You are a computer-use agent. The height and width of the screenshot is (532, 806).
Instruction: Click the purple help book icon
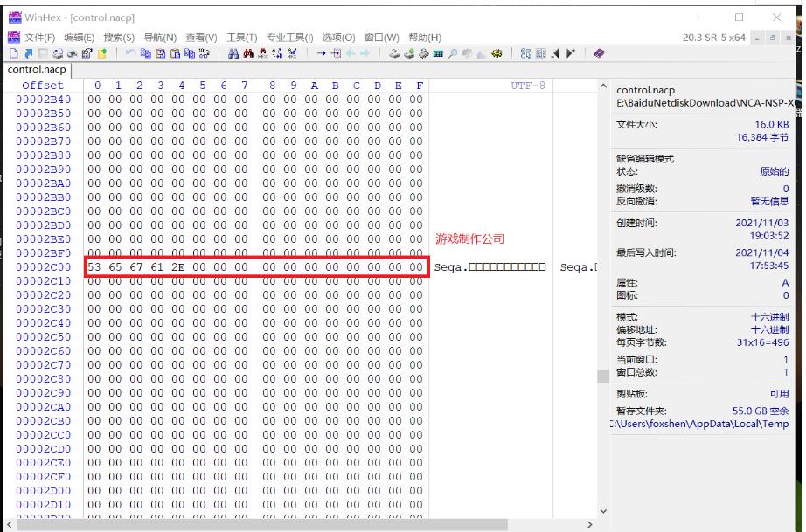point(599,53)
